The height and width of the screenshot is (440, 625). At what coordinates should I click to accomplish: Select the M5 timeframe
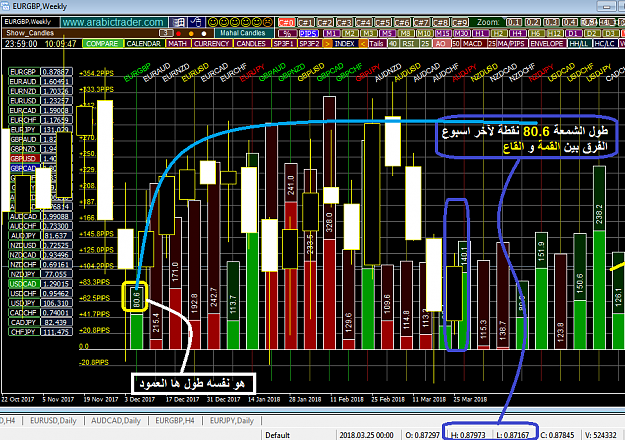coord(386,33)
